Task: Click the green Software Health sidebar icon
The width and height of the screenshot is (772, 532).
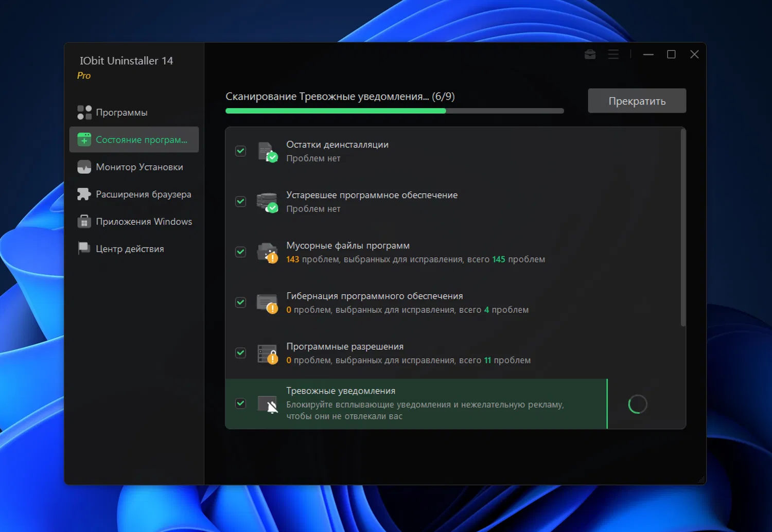Action: (84, 139)
